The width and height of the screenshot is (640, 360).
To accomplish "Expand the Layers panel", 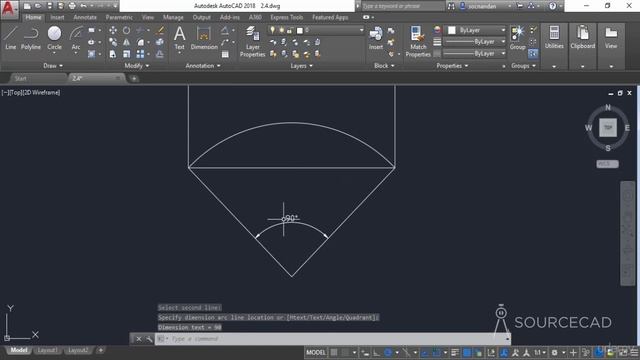I will point(301,66).
